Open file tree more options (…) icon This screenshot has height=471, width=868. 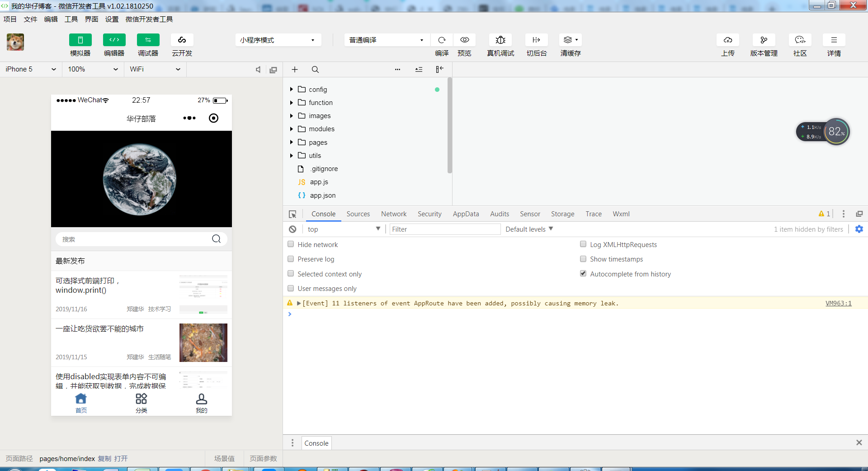(x=397, y=70)
